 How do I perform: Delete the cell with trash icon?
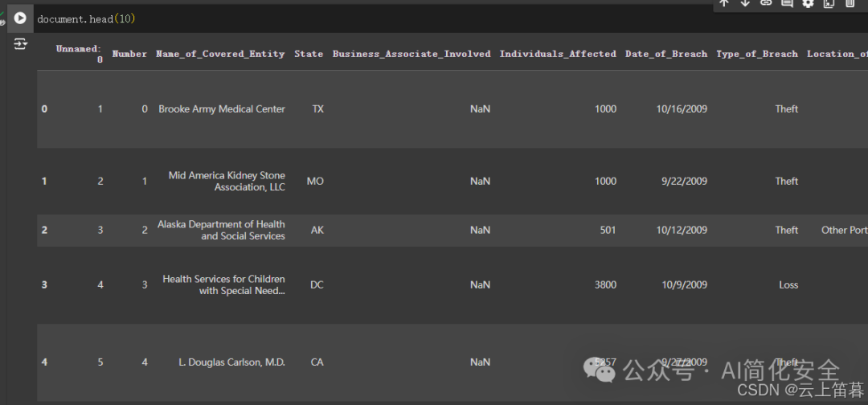coord(850,2)
